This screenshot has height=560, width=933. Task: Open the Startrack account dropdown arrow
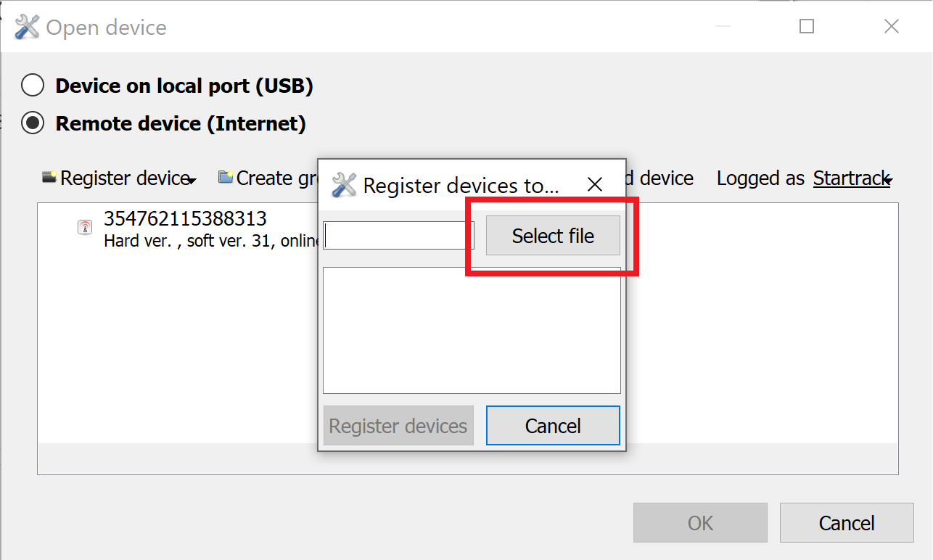coord(888,181)
